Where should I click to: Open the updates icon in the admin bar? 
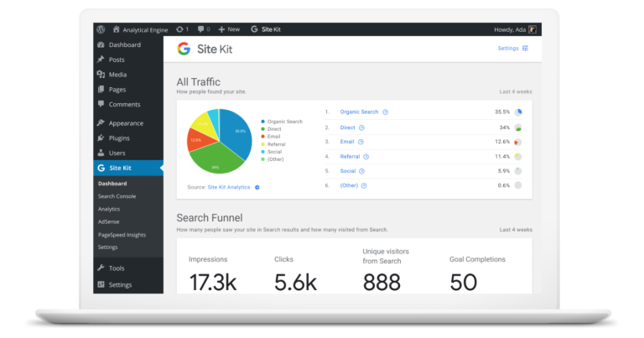click(x=180, y=29)
